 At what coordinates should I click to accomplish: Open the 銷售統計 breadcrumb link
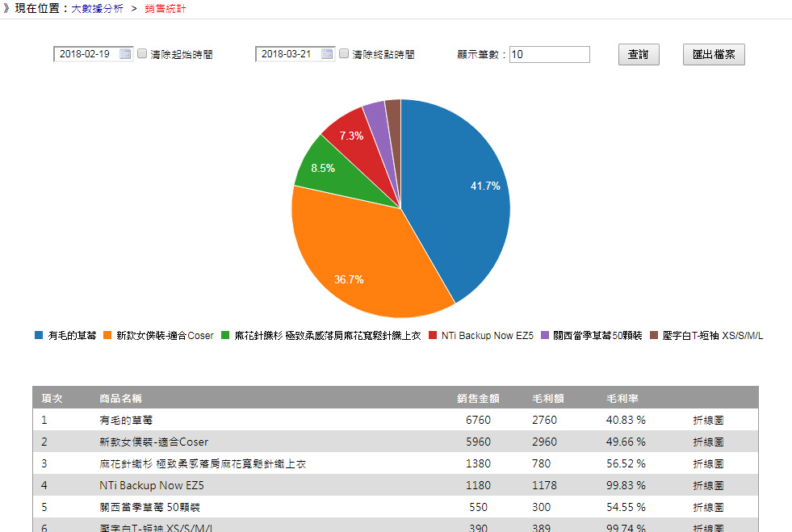[x=166, y=9]
